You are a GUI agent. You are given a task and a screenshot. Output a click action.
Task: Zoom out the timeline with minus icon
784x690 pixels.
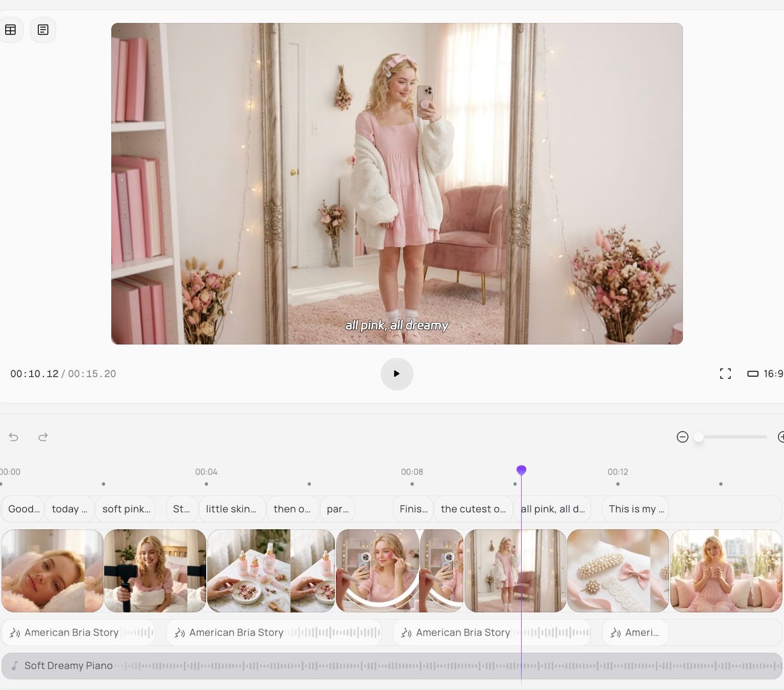(x=682, y=437)
